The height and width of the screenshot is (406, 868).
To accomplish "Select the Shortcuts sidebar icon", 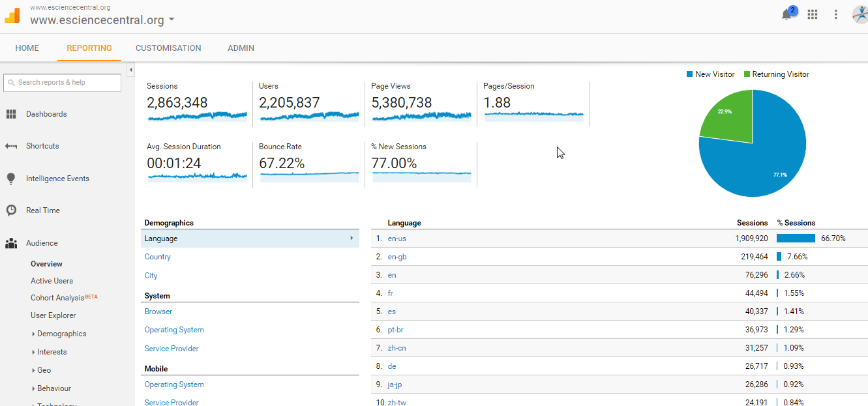I will click(x=11, y=145).
